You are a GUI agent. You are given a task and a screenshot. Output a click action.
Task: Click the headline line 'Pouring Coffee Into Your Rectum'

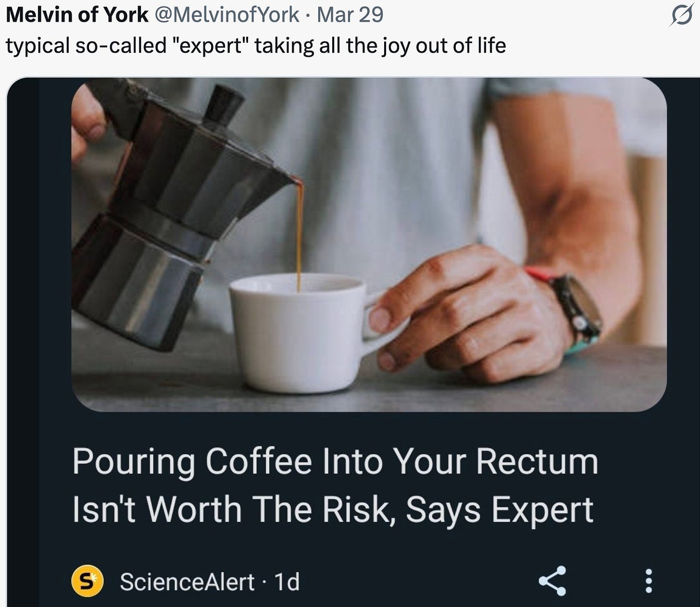tap(335, 462)
